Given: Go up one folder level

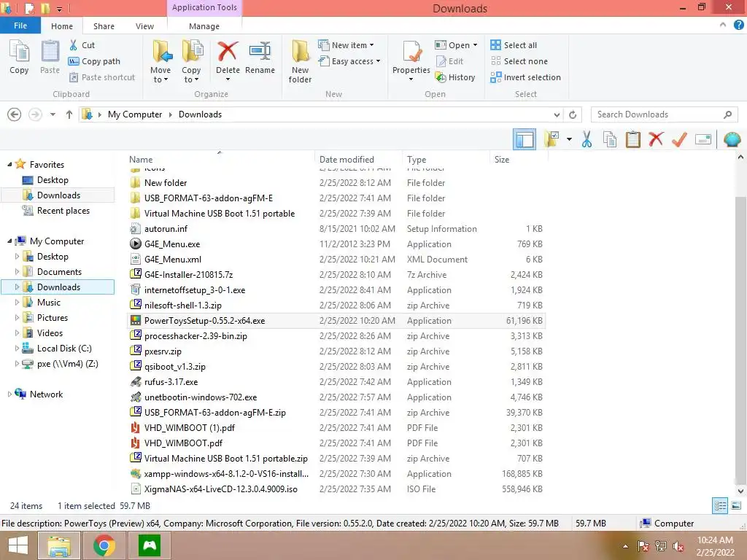Looking at the screenshot, I should [x=69, y=114].
